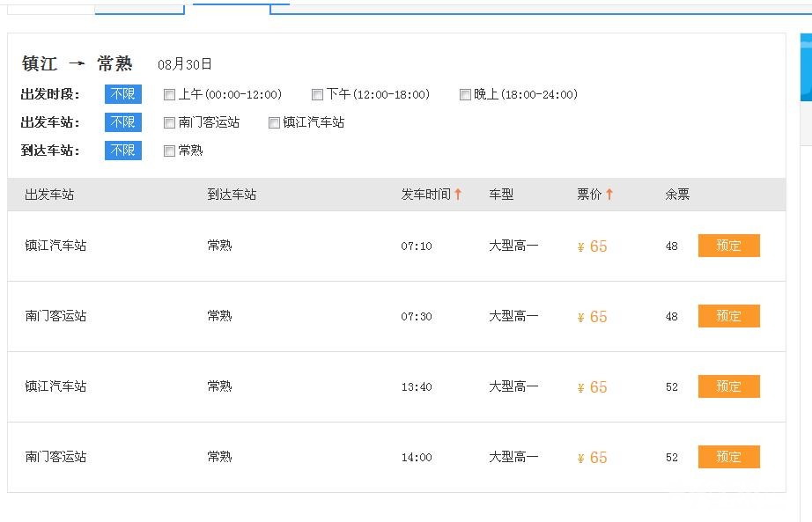Click the 到达车站 column header
This screenshot has height=522, width=812.
(232, 195)
